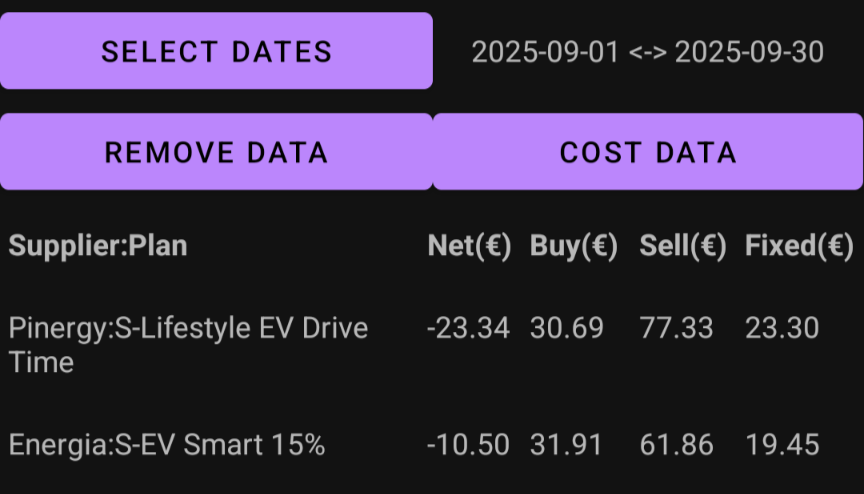The width and height of the screenshot is (864, 494).
Task: Tap Energia buy cost 31.91
Action: tap(567, 444)
